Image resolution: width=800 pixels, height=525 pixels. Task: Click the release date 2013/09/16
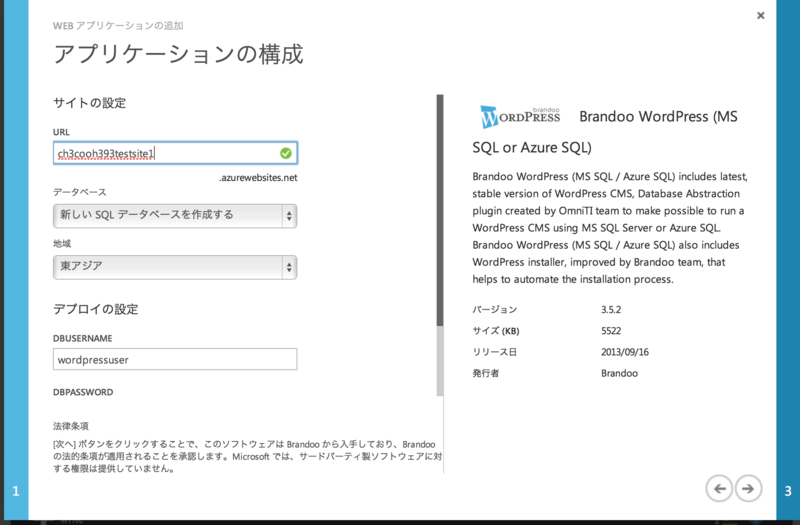[x=625, y=352]
